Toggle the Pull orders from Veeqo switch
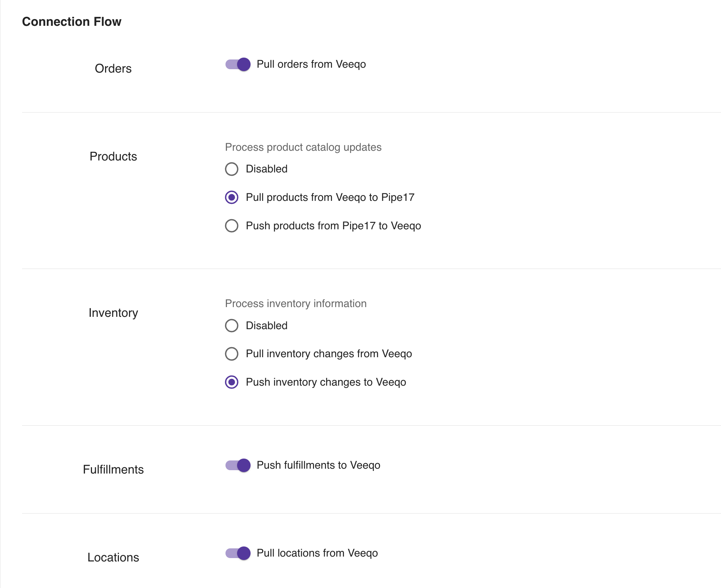 [x=238, y=64]
